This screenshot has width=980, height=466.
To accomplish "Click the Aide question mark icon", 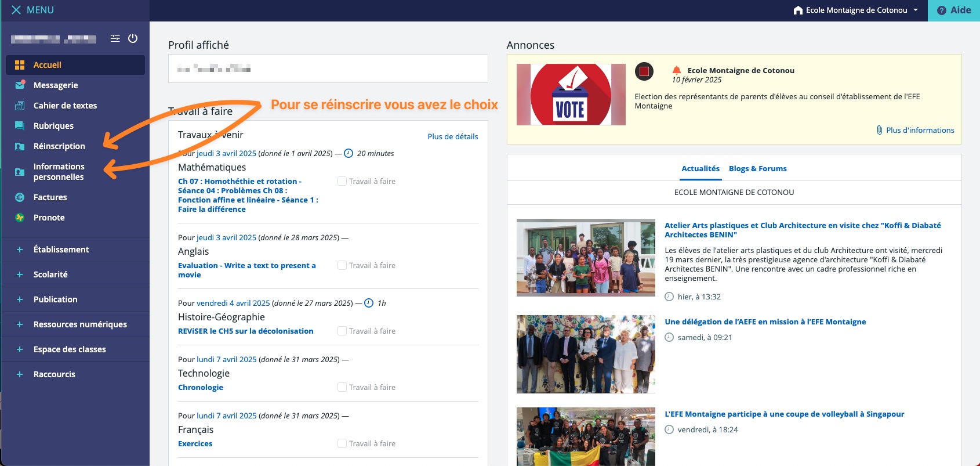I will (x=942, y=10).
